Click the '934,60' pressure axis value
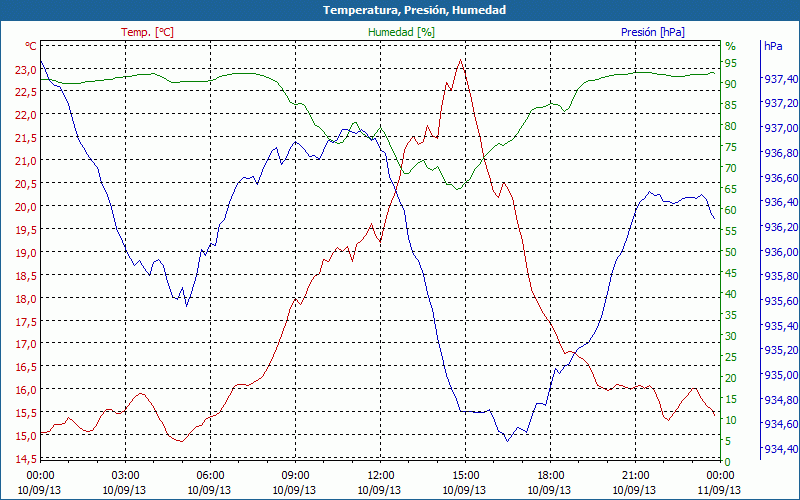The height and width of the screenshot is (500, 800). click(781, 424)
